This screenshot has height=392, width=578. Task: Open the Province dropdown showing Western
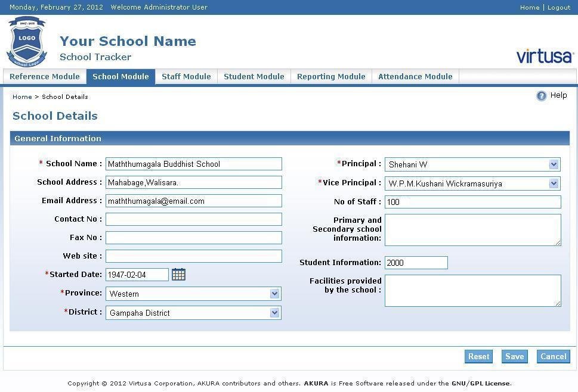[274, 293]
